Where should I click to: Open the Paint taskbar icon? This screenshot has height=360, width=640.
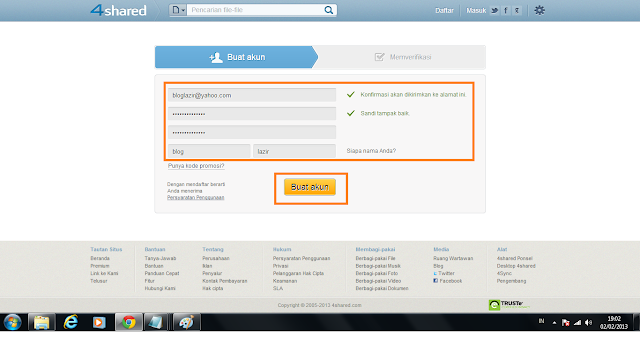point(187,322)
